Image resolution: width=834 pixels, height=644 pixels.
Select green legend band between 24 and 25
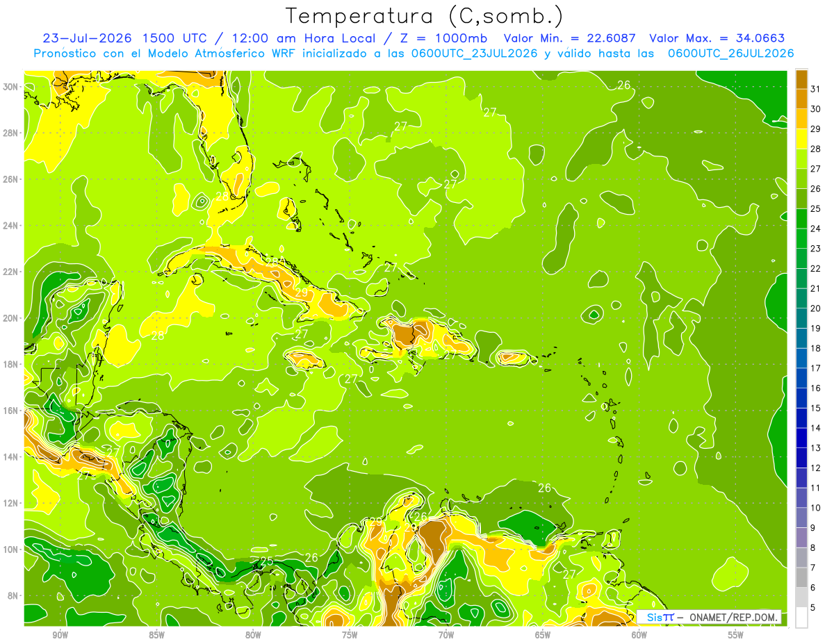pos(801,219)
